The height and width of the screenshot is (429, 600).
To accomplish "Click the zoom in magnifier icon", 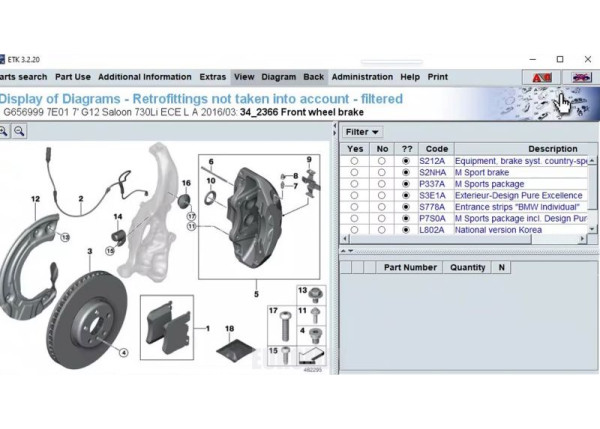I will pyautogui.click(x=4, y=132).
